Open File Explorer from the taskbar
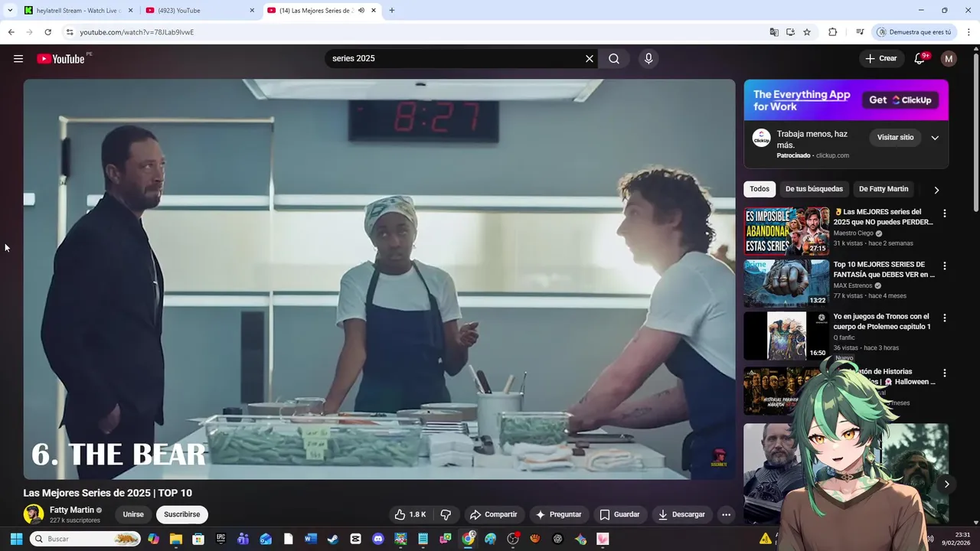 pyautogui.click(x=175, y=539)
